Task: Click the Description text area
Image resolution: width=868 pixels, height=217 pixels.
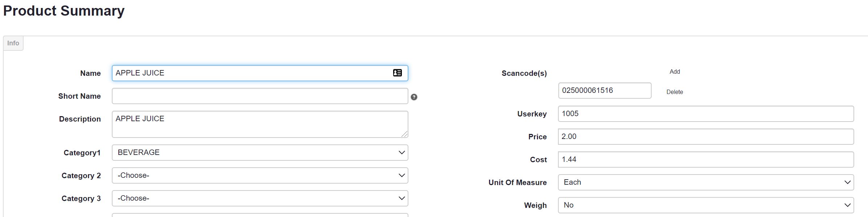Action: [x=260, y=124]
